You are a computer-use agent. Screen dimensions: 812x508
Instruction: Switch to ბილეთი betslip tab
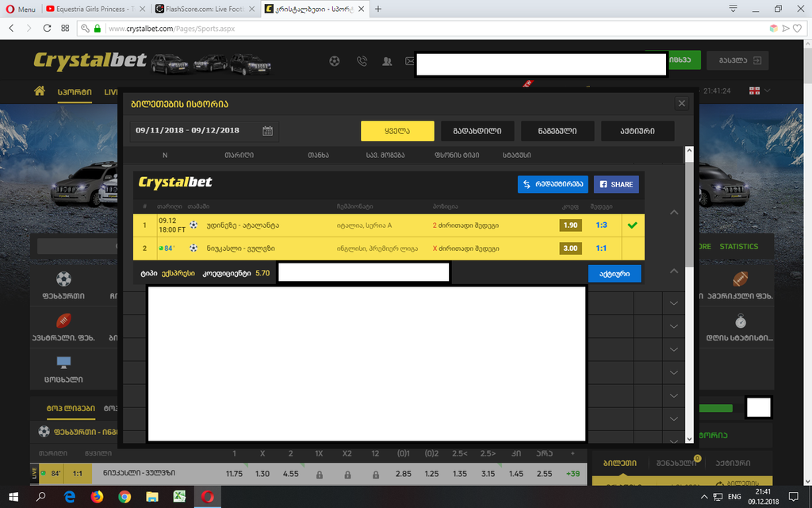620,463
